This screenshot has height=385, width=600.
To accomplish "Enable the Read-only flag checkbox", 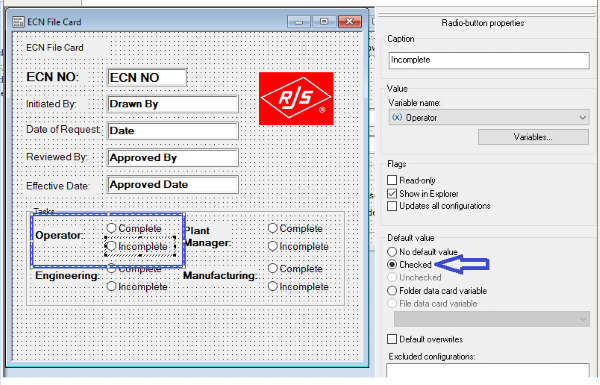I will click(392, 180).
